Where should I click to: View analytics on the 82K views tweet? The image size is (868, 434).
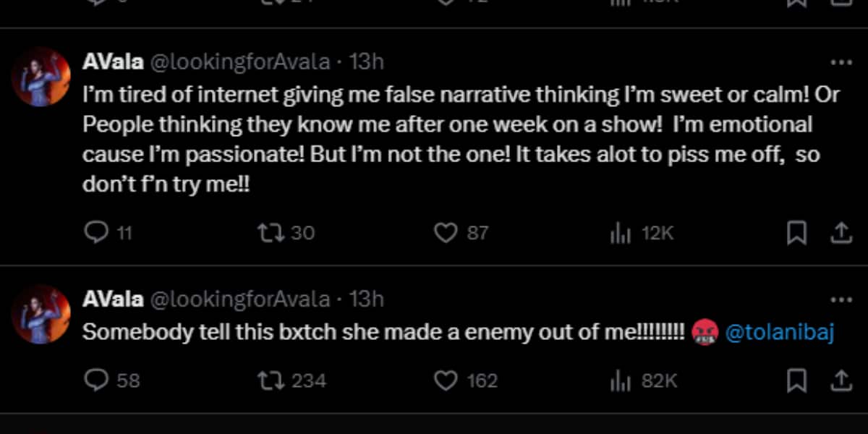click(621, 380)
